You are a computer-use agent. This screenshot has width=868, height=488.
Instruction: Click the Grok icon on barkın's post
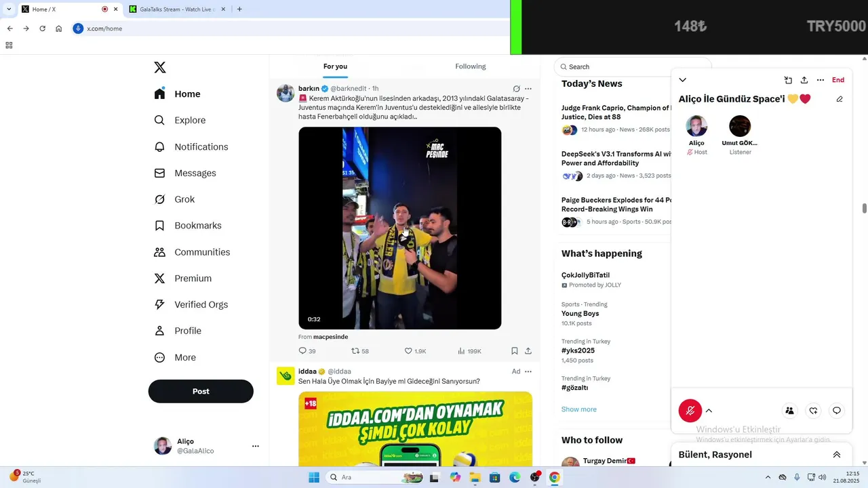click(517, 89)
